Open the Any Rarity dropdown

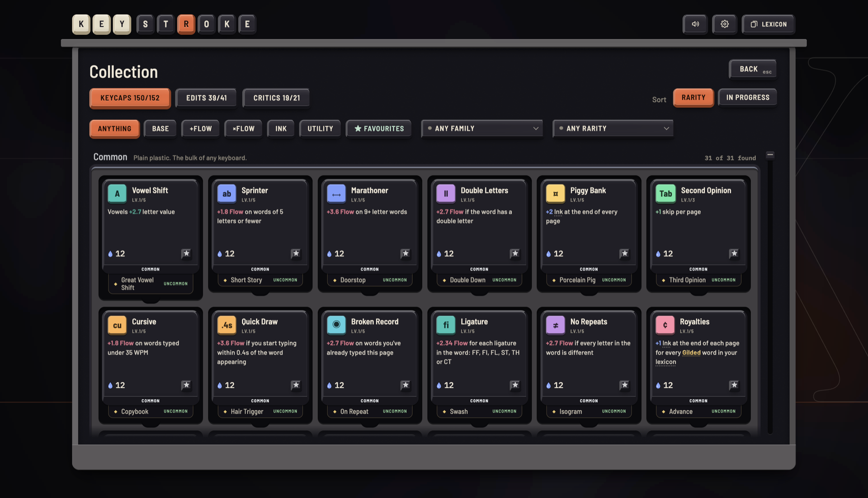(613, 128)
